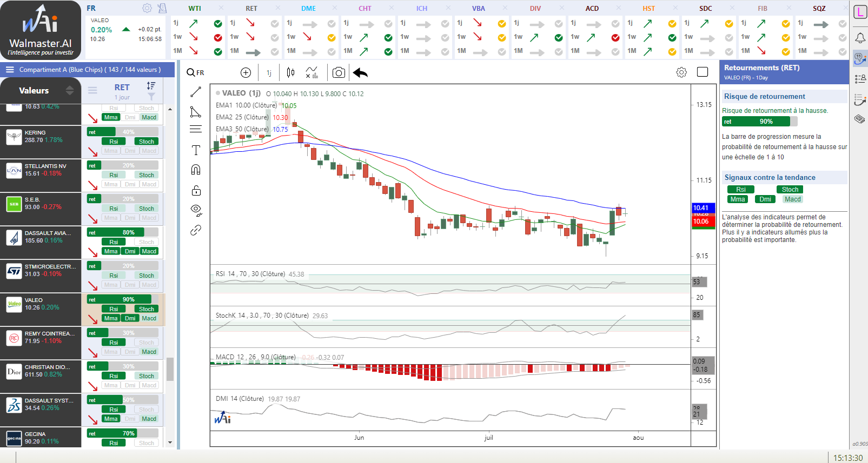Screen dimensions: 868x463
Task: Toggle drawings visibility eye icon
Action: coord(196,210)
